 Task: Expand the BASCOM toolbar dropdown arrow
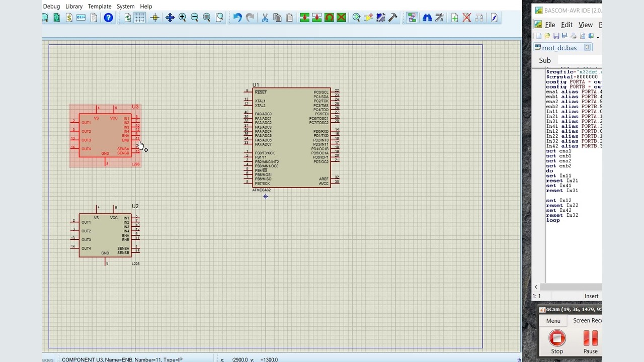click(x=598, y=37)
